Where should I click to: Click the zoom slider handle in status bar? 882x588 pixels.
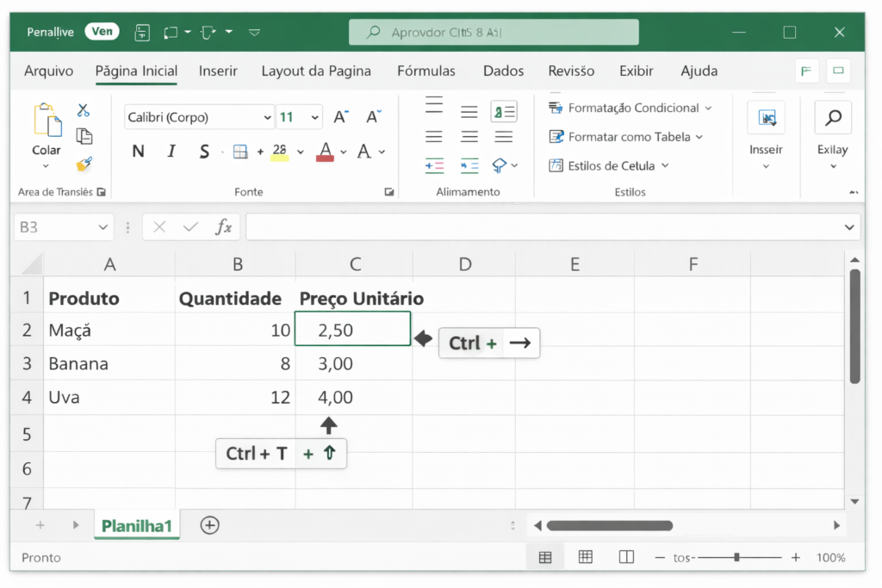736,557
